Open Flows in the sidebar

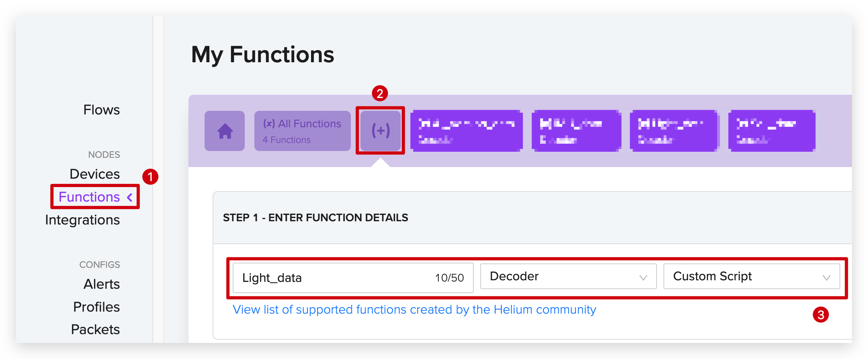coord(101,110)
